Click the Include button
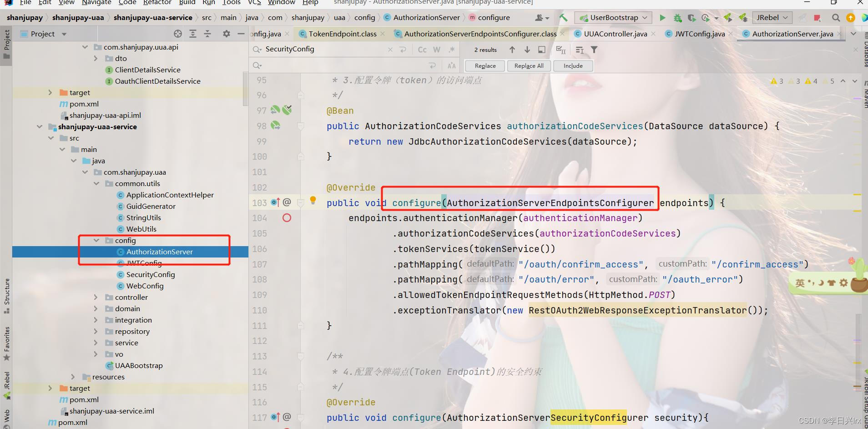Viewport: 868px width, 429px height. 572,66
